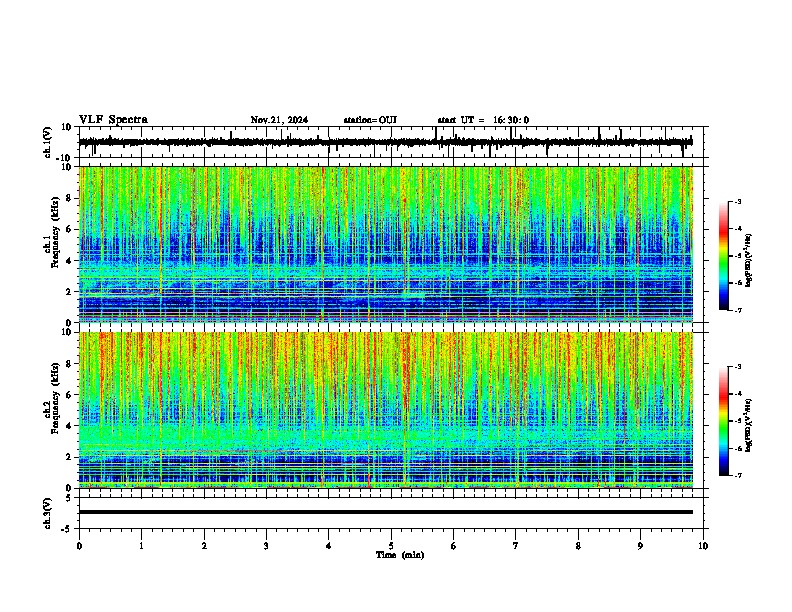
Task: Click tick label '0' on the Time axis
Action: click(79, 546)
